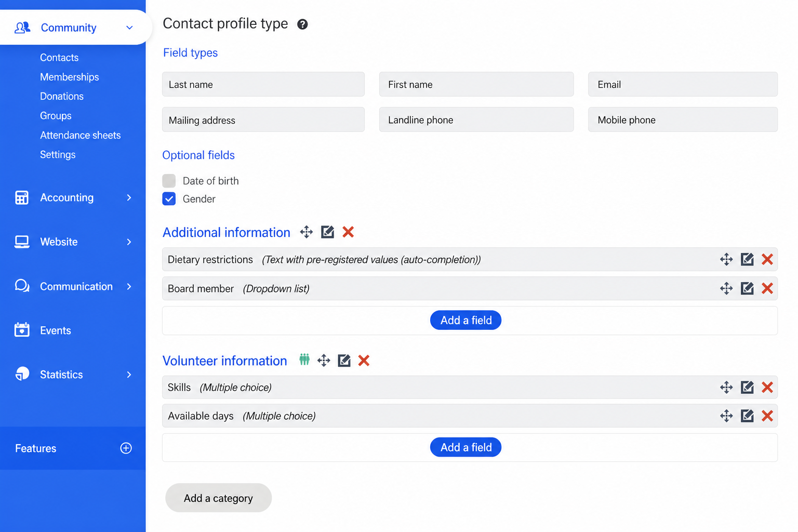Expand the Website submenu arrow

pyautogui.click(x=129, y=242)
